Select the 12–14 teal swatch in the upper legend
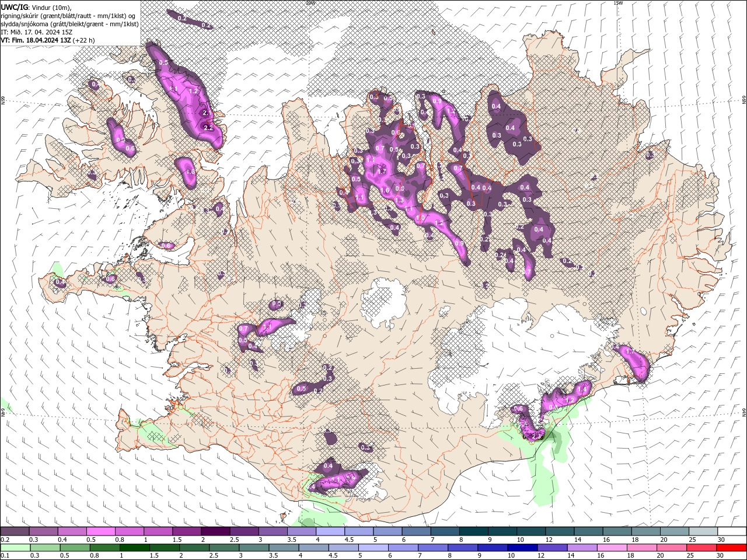Viewport: 747px width, 560px height. tap(560, 531)
